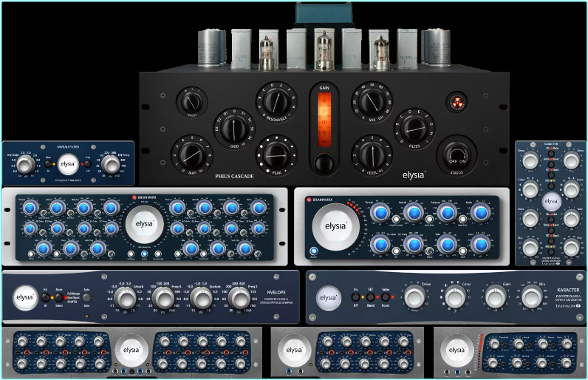
Task: Click the Color knob on horizontal Karacter
Action: coord(455,296)
